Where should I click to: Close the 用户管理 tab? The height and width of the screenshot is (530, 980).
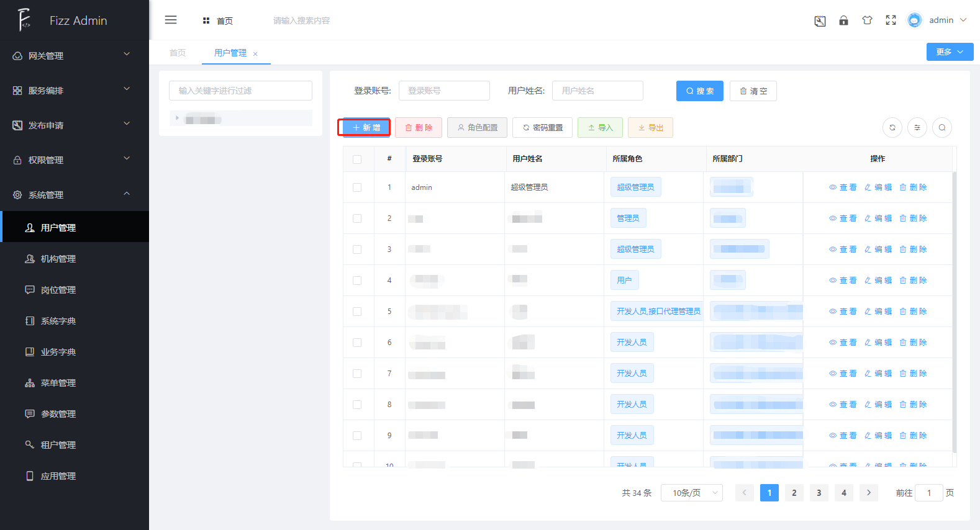click(x=255, y=54)
